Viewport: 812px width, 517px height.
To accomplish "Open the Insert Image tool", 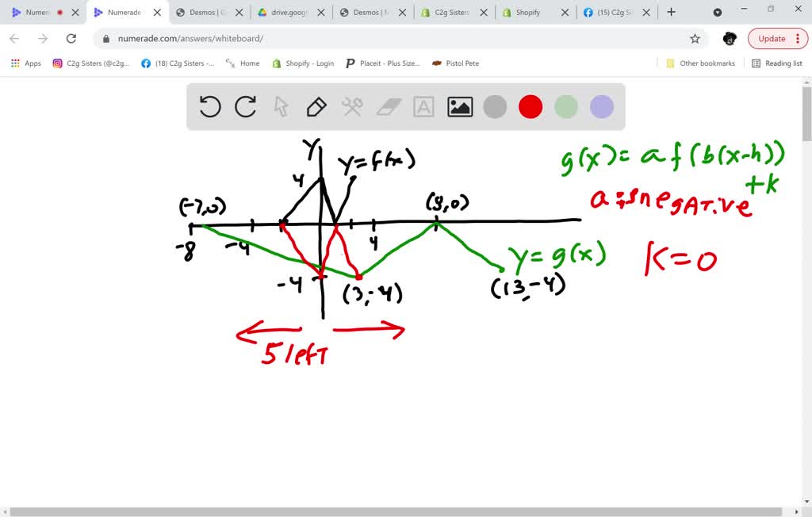I will click(460, 106).
